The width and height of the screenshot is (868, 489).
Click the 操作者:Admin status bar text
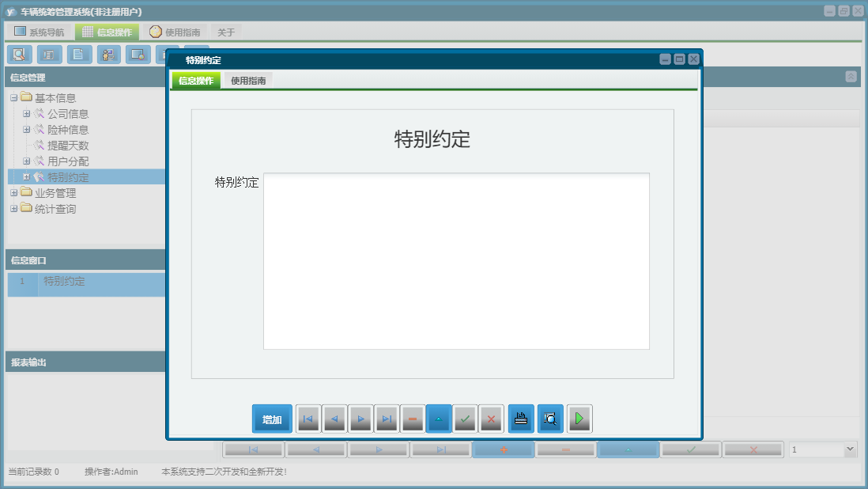111,472
